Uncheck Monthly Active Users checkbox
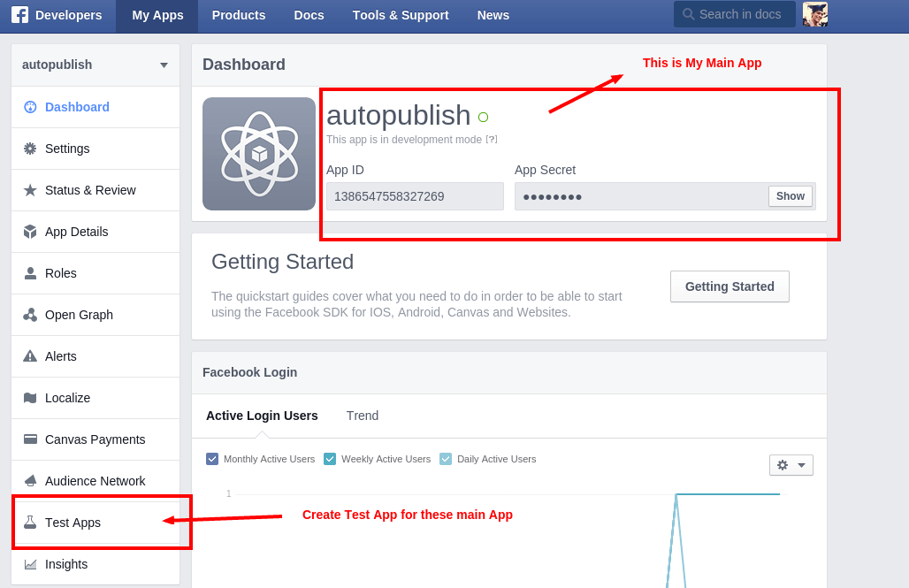Image resolution: width=909 pixels, height=588 pixels. 212,459
